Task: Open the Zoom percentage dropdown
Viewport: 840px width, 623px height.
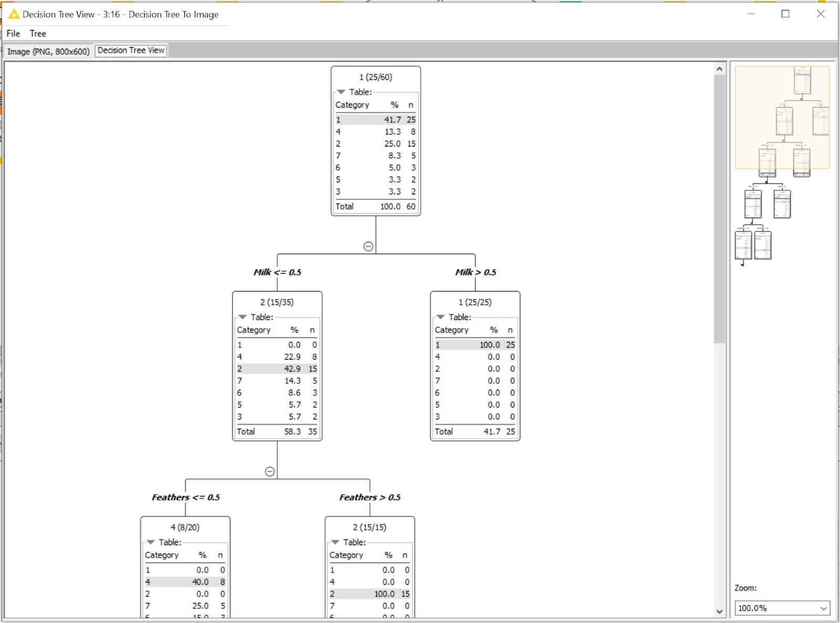Action: coord(823,608)
